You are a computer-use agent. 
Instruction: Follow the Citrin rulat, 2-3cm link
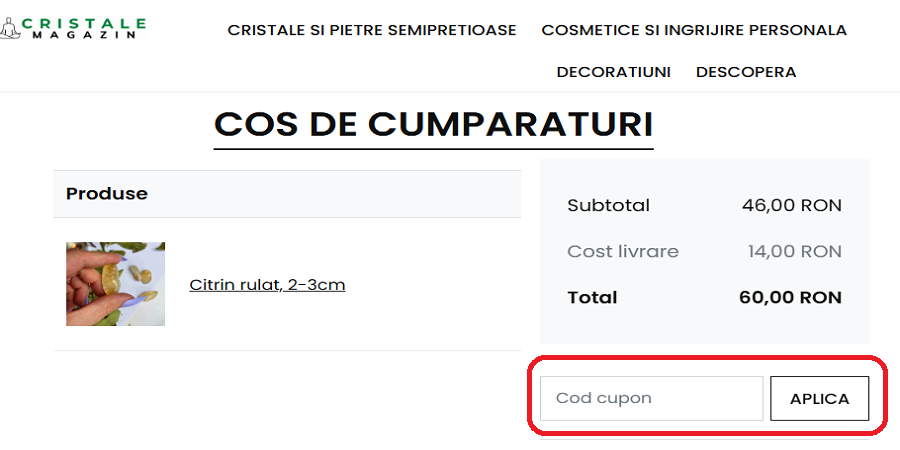click(267, 285)
